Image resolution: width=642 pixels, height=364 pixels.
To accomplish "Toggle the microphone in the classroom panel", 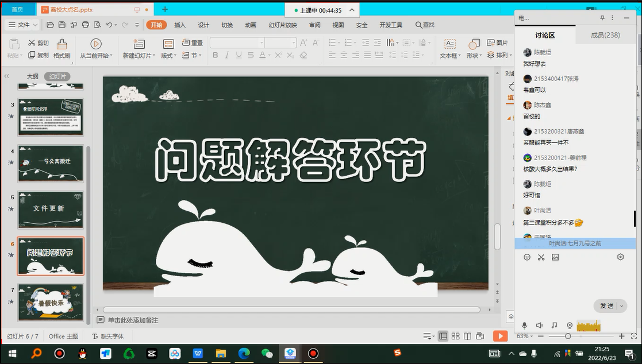I will coord(524,326).
